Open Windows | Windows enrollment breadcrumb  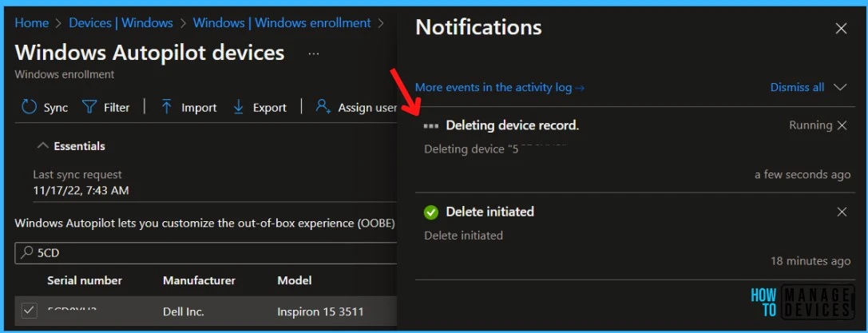[x=282, y=22]
